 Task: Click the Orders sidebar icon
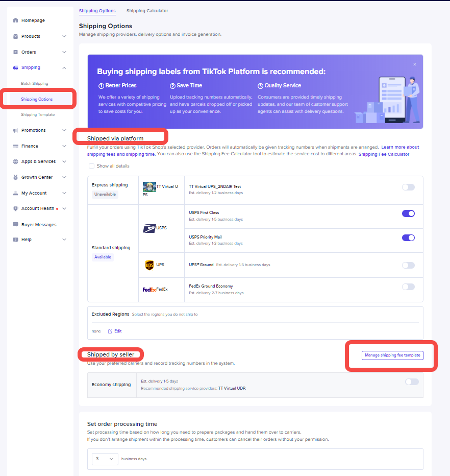[15, 52]
